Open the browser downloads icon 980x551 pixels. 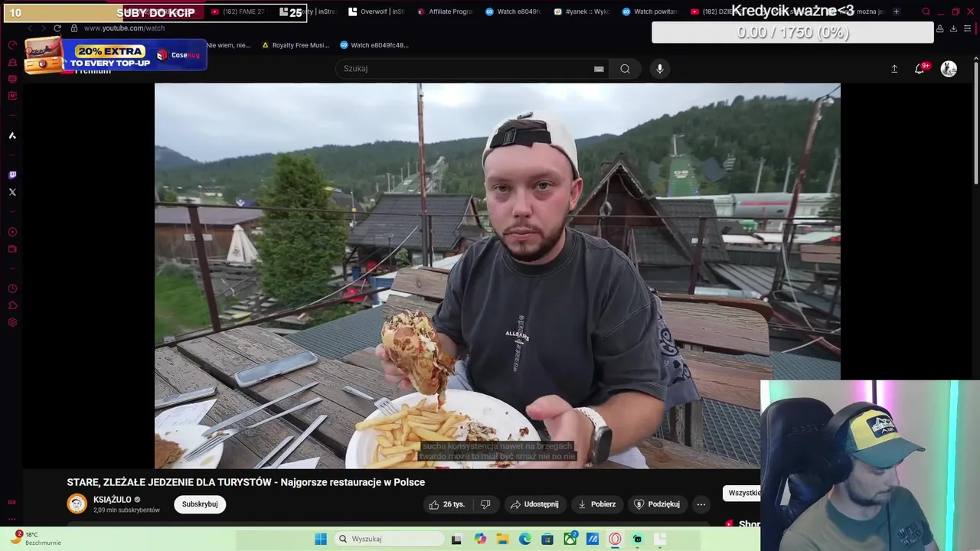953,28
